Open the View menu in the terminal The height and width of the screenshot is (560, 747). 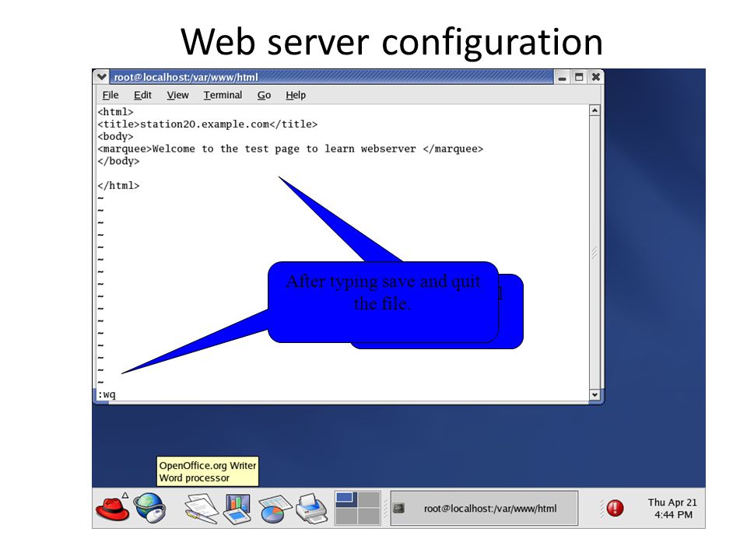[177, 95]
